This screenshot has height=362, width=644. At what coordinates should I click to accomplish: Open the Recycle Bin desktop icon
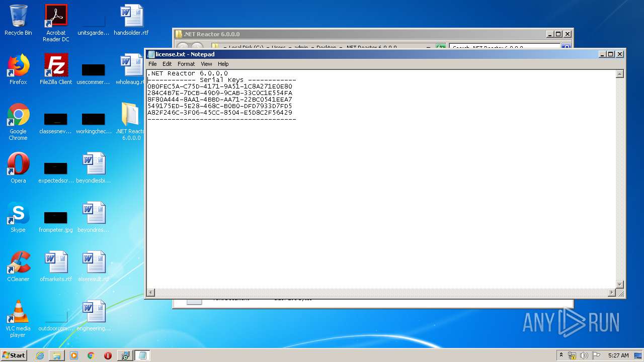point(18,20)
